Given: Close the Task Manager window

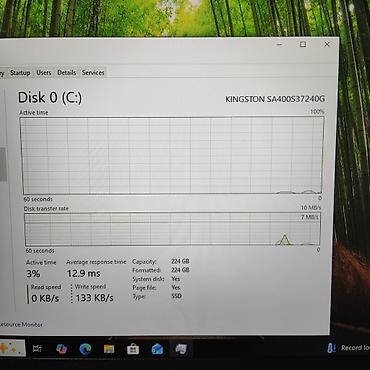Looking at the screenshot, I should [327, 44].
